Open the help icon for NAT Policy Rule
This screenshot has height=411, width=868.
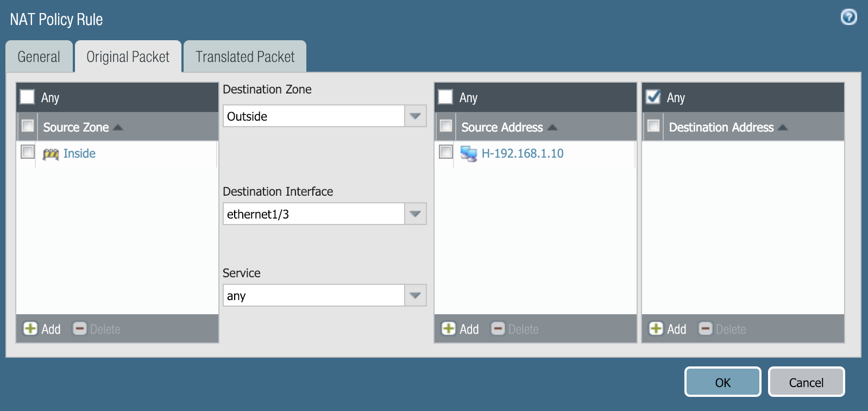[848, 17]
